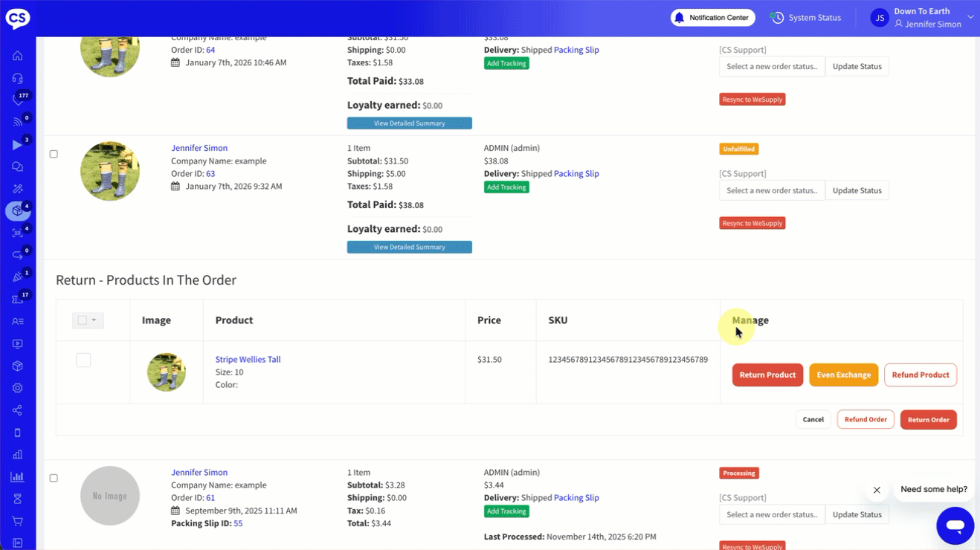Check the Stripe Wellies Tall product checkbox
Image resolution: width=980 pixels, height=550 pixels.
click(83, 360)
